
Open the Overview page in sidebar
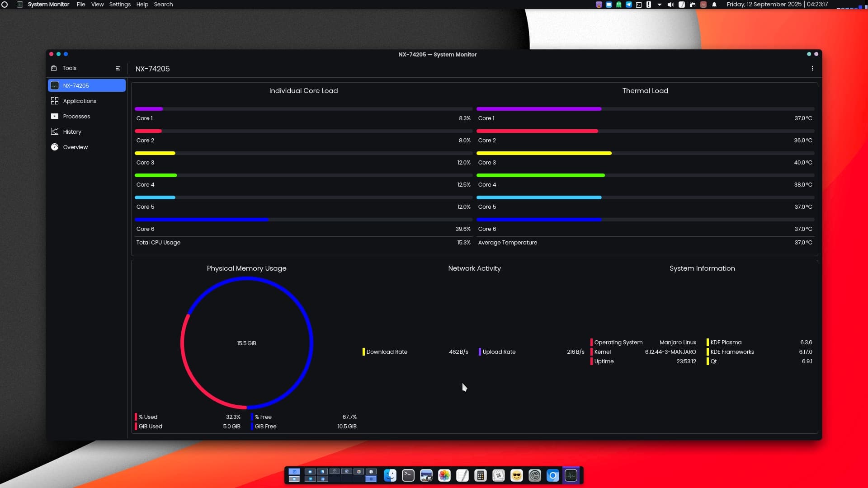coord(75,147)
